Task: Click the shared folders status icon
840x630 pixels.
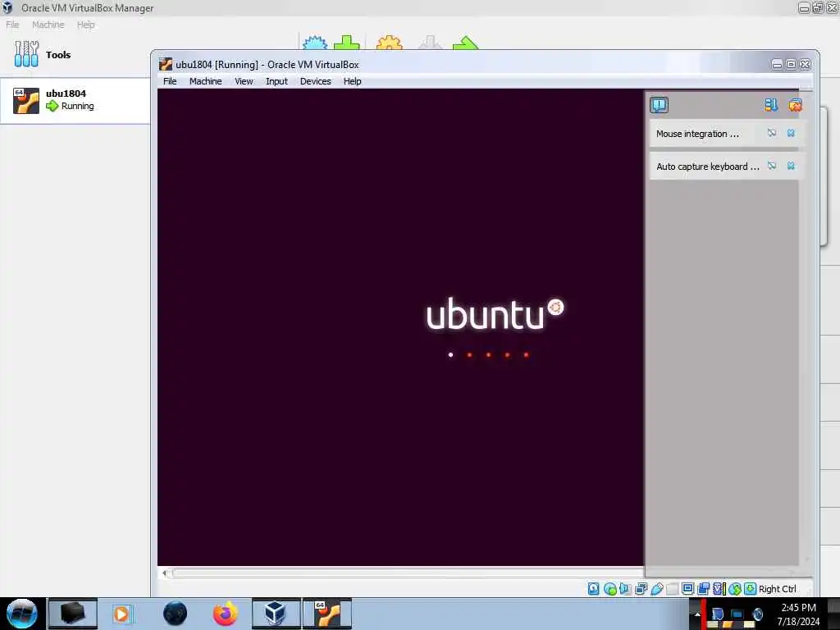Action: [x=673, y=589]
